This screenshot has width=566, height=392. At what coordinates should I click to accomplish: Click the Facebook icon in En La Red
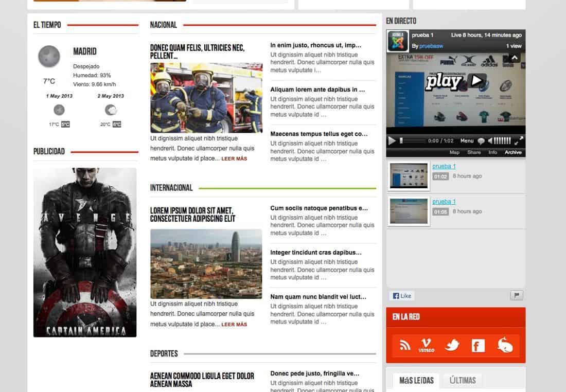tap(478, 346)
